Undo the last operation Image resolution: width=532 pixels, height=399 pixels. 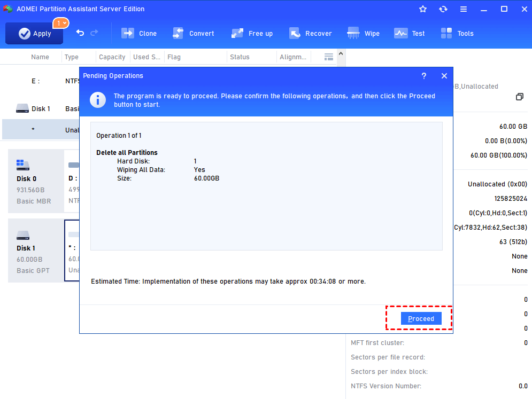pyautogui.click(x=80, y=33)
